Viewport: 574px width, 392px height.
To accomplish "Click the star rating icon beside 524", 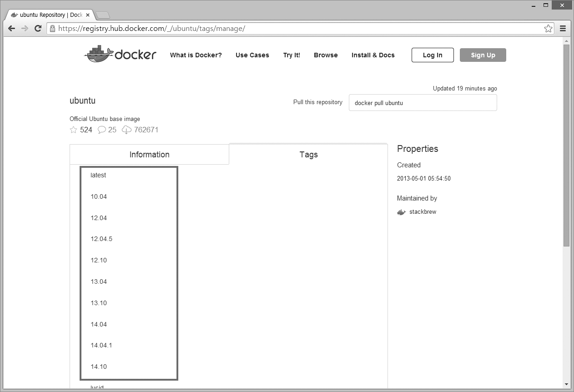I will pos(74,130).
